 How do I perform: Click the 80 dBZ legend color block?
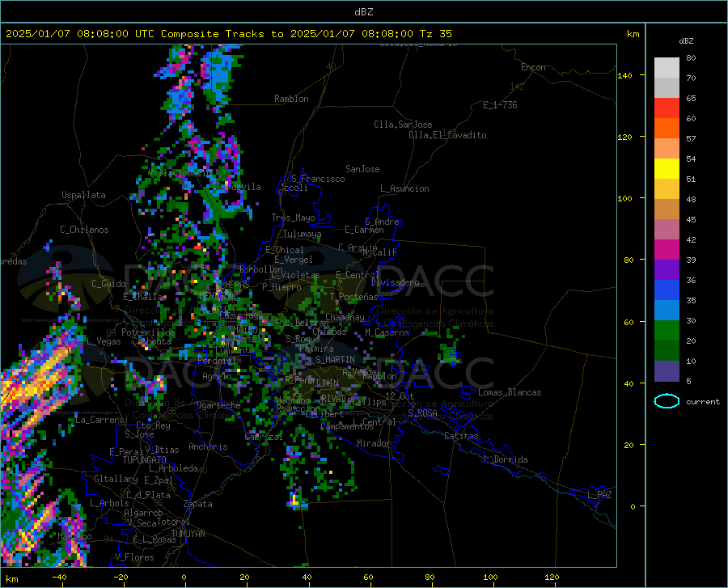click(667, 68)
